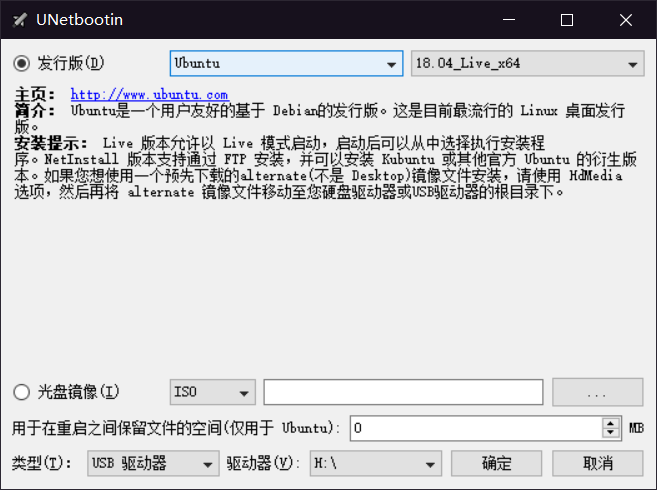Click the UNetbootin app icon in title bar
657x490 pixels.
(19, 20)
